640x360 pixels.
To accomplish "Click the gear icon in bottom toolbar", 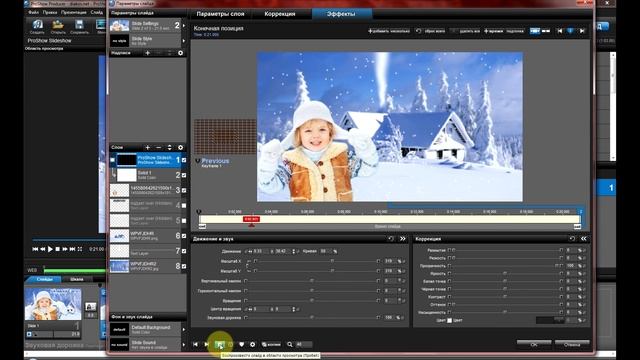I will [252, 344].
